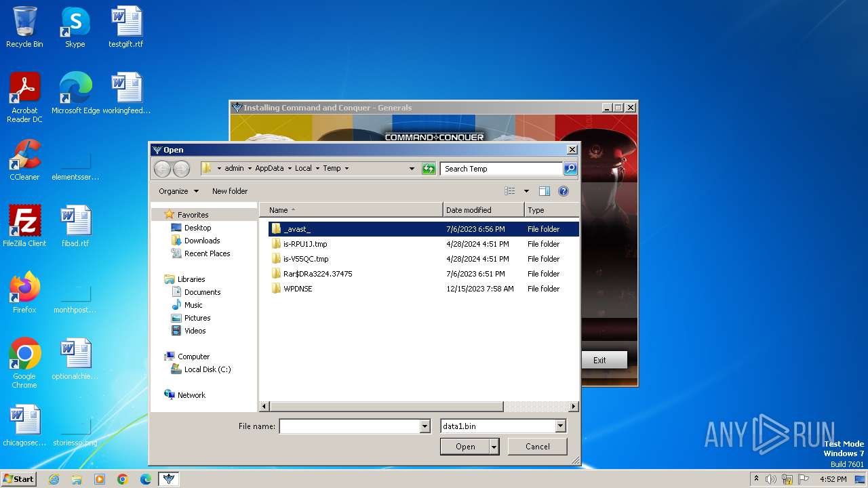Click the Edge taskbar icon
Viewport: 868px width, 488px height.
pyautogui.click(x=146, y=479)
